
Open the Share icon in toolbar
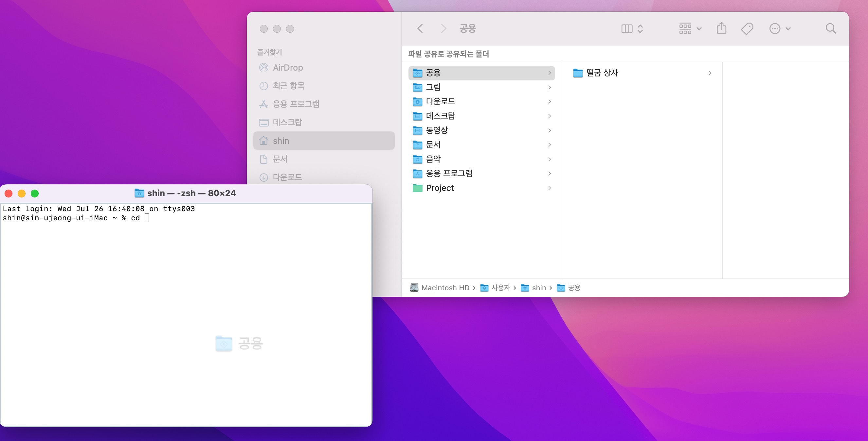tap(721, 29)
